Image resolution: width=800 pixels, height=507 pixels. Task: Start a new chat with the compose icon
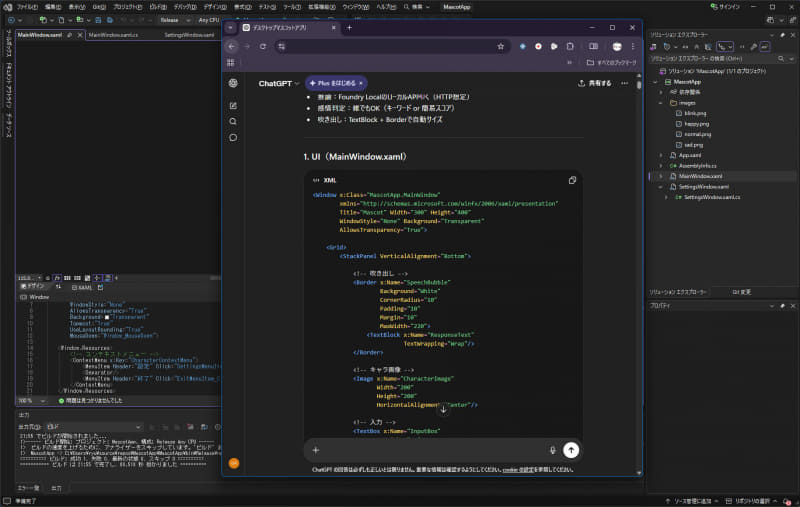(233, 106)
